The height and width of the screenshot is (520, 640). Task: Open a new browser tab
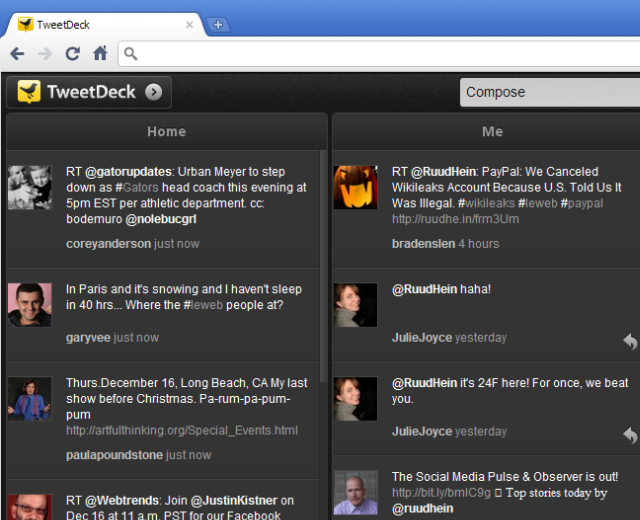point(218,24)
